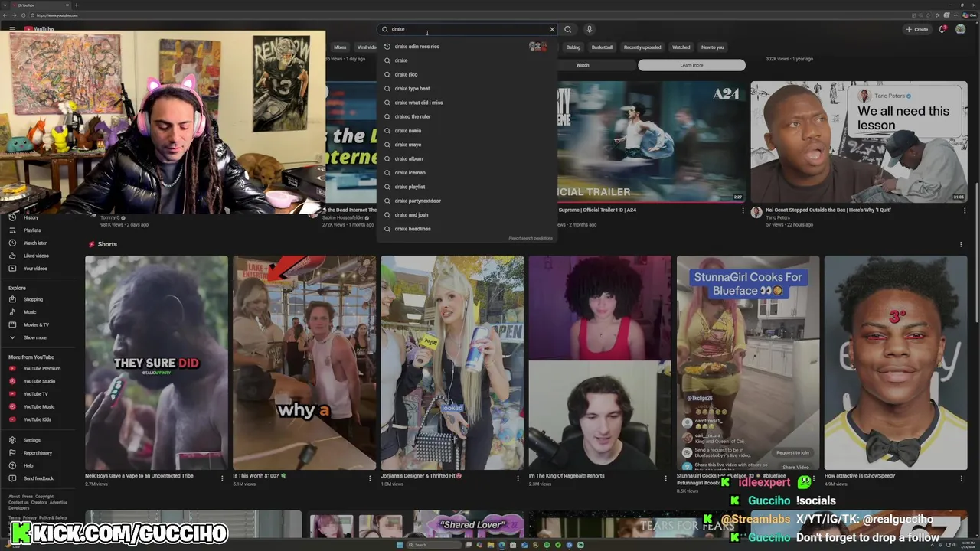Open the Windows Start button
980x551 pixels.
click(x=399, y=545)
